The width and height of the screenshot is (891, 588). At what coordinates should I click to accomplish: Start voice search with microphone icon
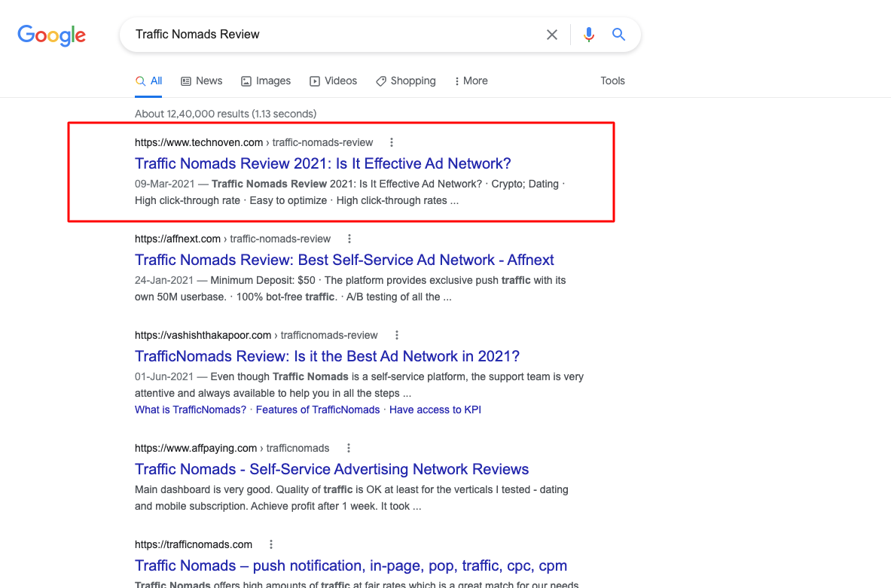click(589, 35)
